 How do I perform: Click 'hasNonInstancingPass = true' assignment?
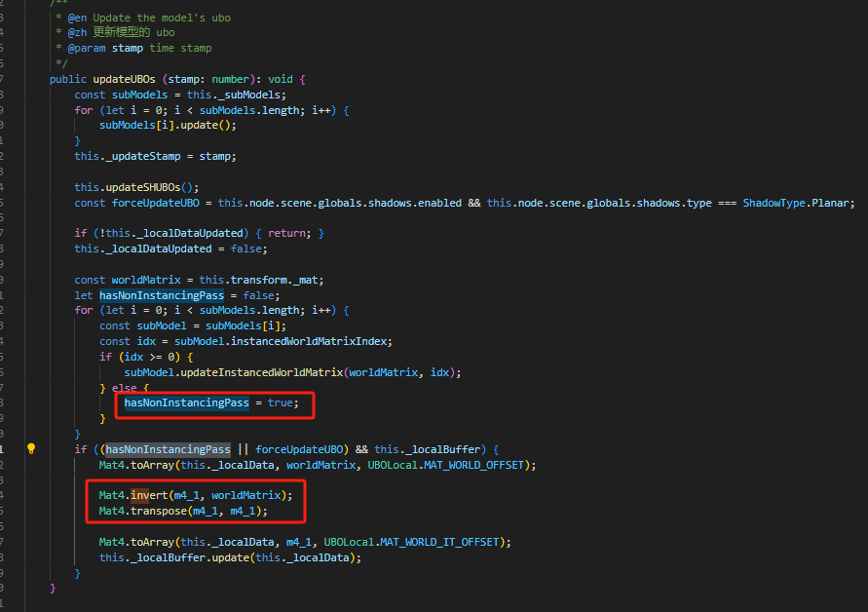[x=210, y=402]
